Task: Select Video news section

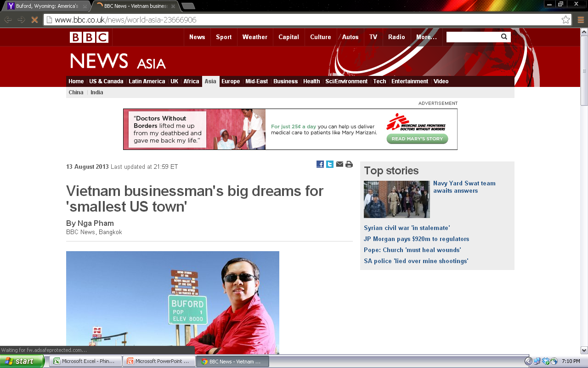Action: [441, 81]
